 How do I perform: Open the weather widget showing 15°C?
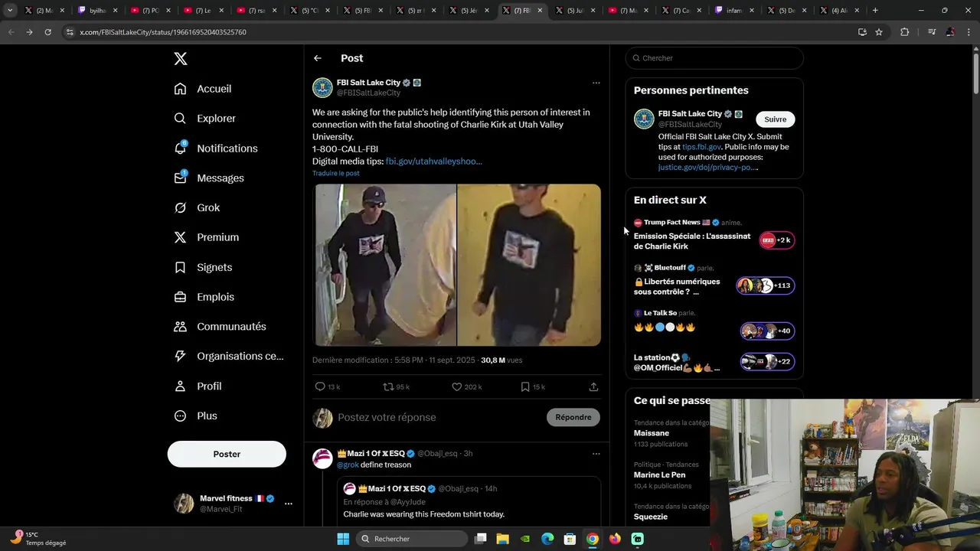38,539
